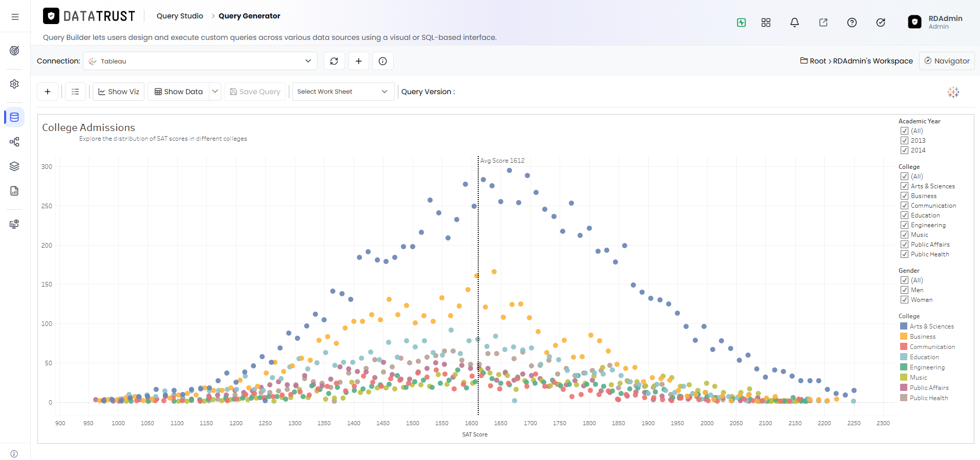Image resolution: width=980 pixels, height=460 pixels.
Task: Click the connection info icon
Action: [382, 61]
